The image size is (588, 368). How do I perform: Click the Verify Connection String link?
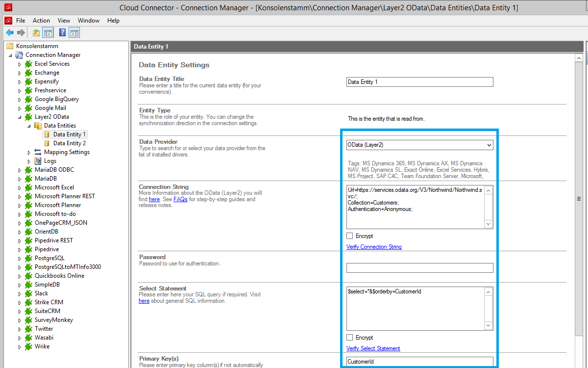(374, 247)
